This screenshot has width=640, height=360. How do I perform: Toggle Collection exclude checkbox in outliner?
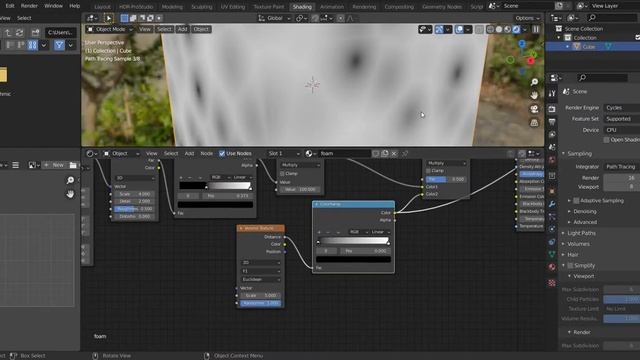638,38
